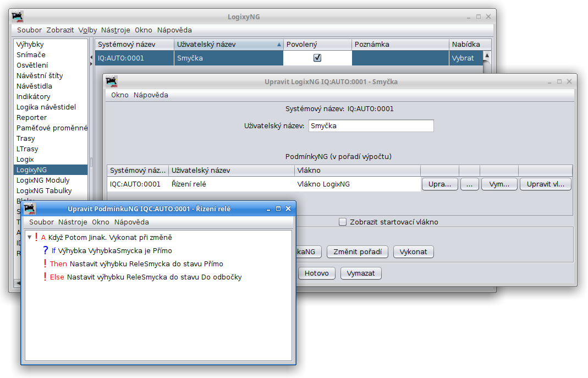
Task: Click the red exclamation icon before Else
Action: [x=45, y=277]
